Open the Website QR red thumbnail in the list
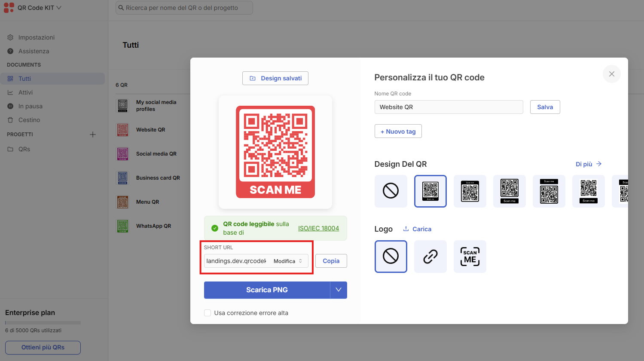The image size is (644, 361). point(122,129)
